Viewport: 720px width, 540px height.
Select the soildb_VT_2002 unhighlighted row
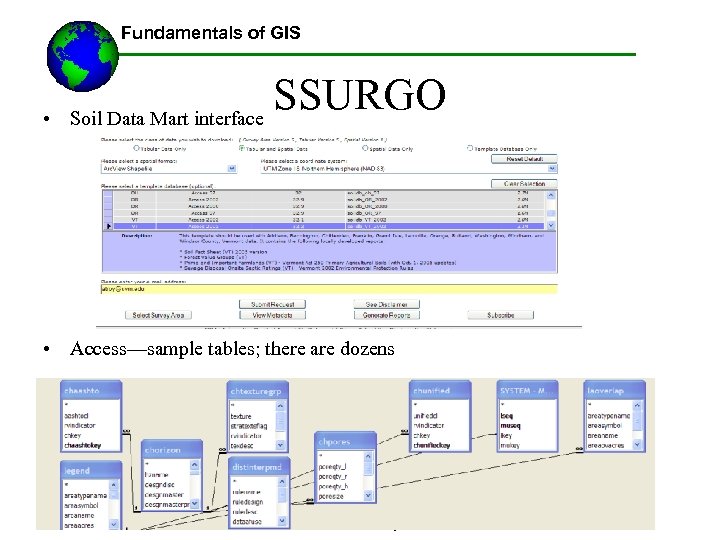coord(330,220)
